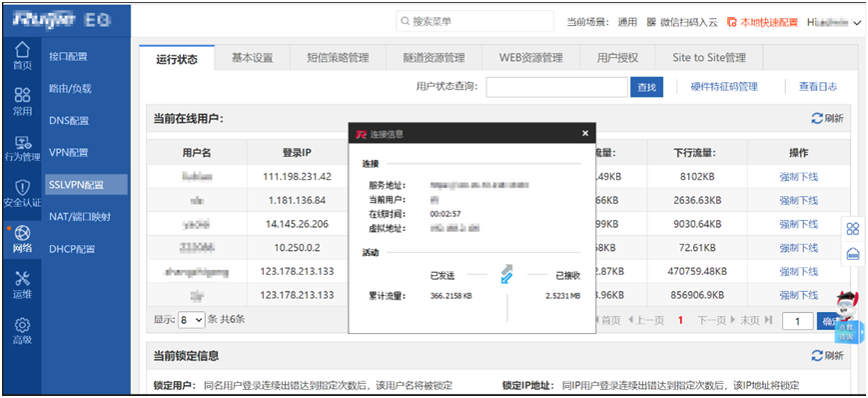Open the 短信策略管理 tab

point(338,58)
